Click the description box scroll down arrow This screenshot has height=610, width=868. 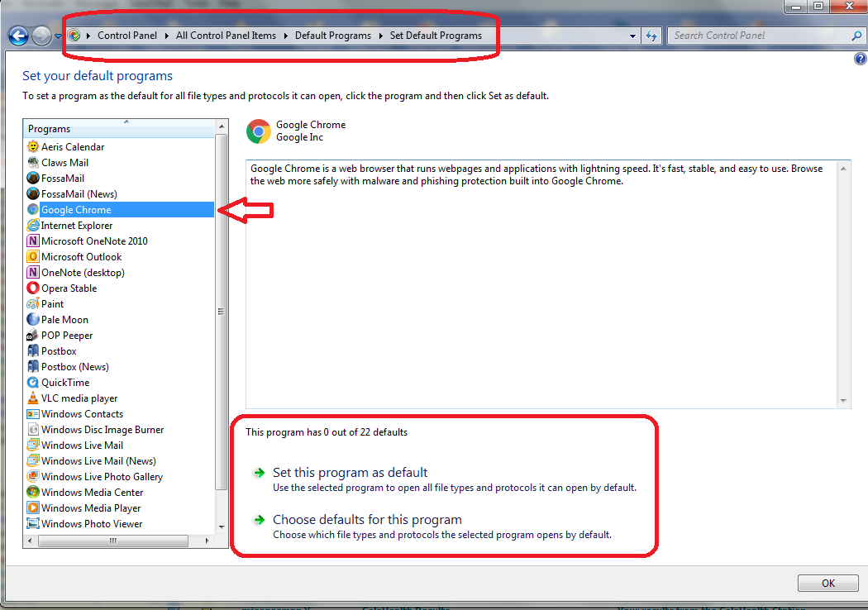point(843,400)
